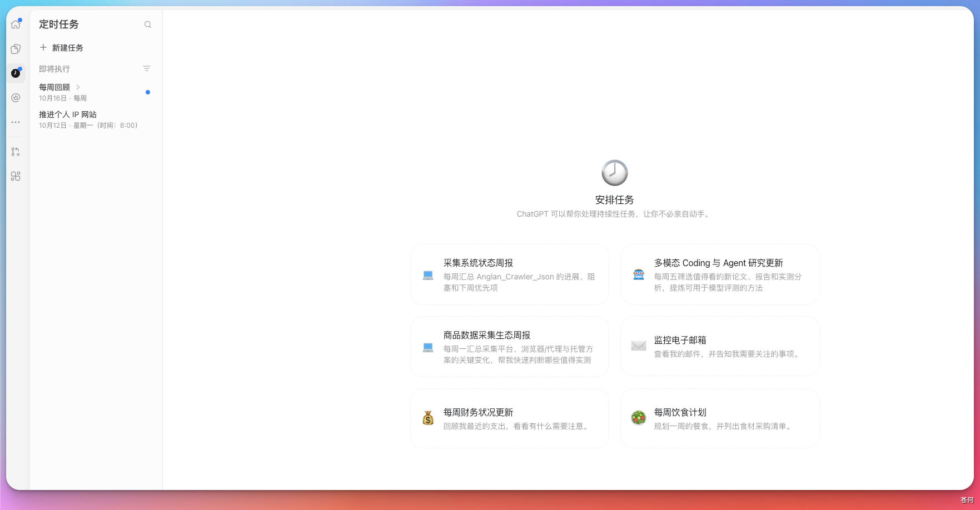Click description 每周一汇总采集平台、浏览器/代理
This screenshot has width=980, height=510.
[518, 354]
